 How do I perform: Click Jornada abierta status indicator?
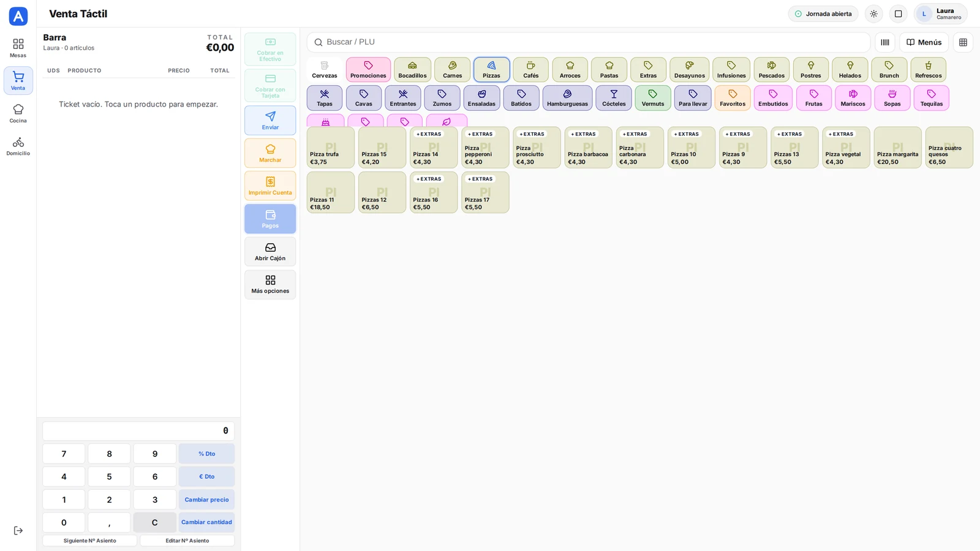point(823,13)
